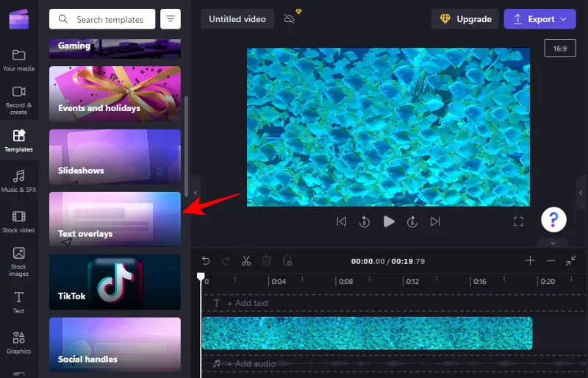Click the templates panel scrollbar
Screen dimensions: 588x378
point(187,146)
